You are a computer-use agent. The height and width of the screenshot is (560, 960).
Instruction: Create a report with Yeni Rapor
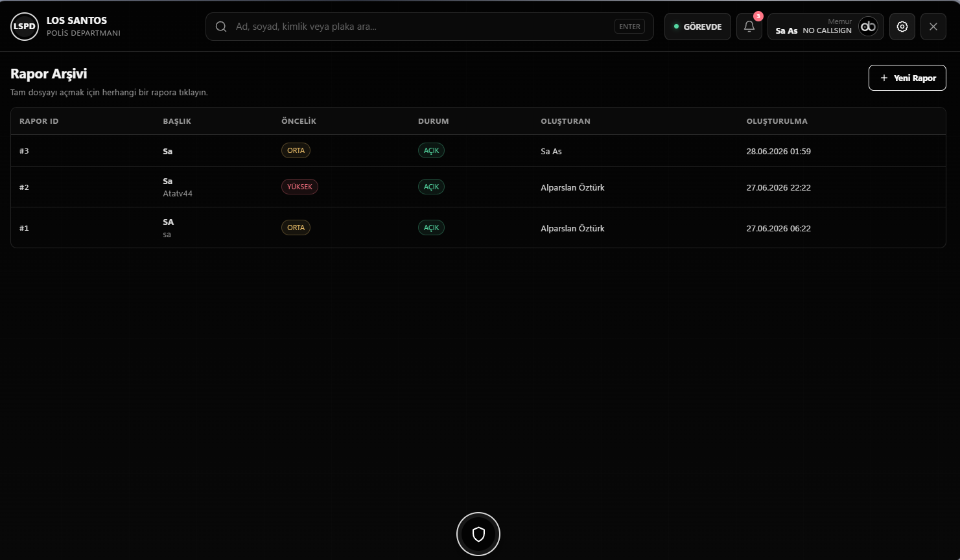907,78
